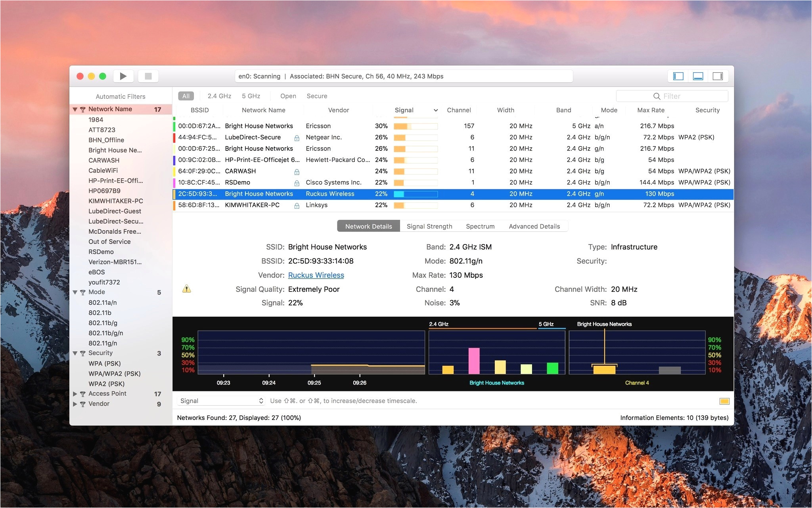Select the Open network filter tab
This screenshot has height=508, width=812.
click(287, 96)
